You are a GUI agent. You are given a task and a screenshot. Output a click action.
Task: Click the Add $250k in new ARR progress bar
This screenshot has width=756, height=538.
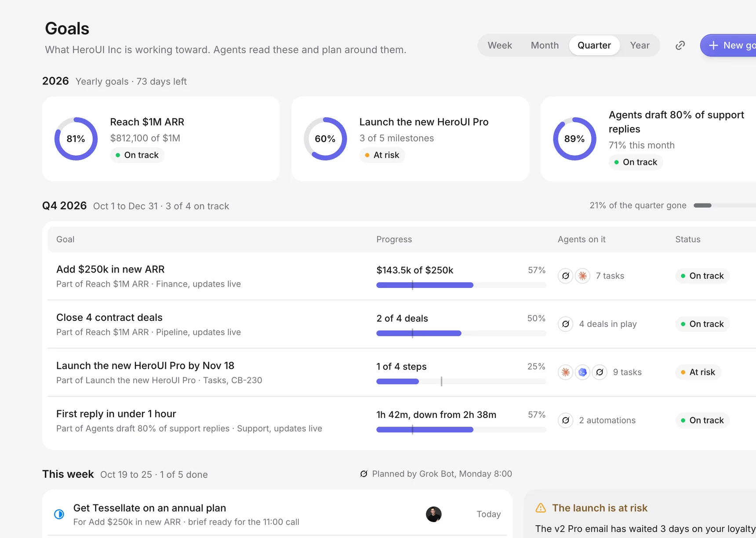point(461,285)
